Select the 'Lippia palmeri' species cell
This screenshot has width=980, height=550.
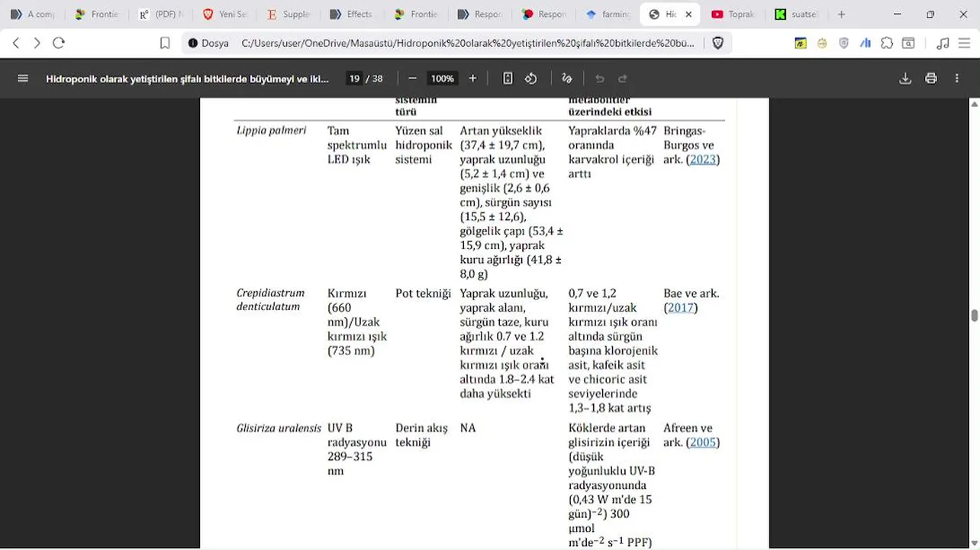[x=271, y=131]
